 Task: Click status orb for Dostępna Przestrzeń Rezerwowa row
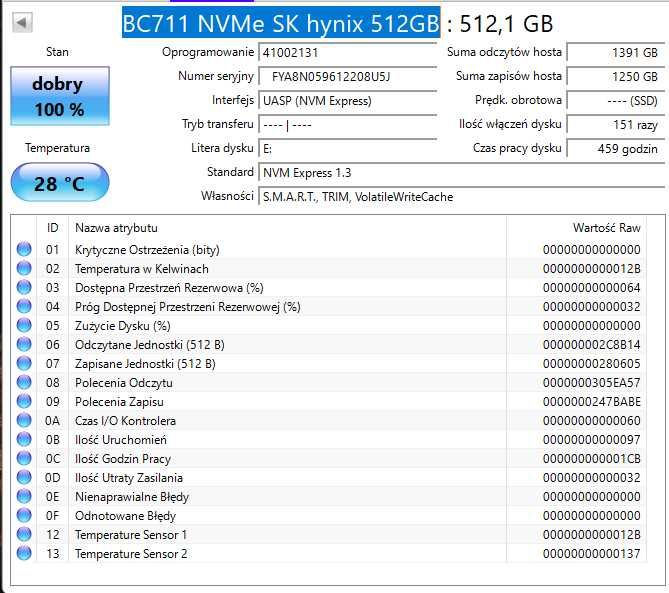(24, 287)
